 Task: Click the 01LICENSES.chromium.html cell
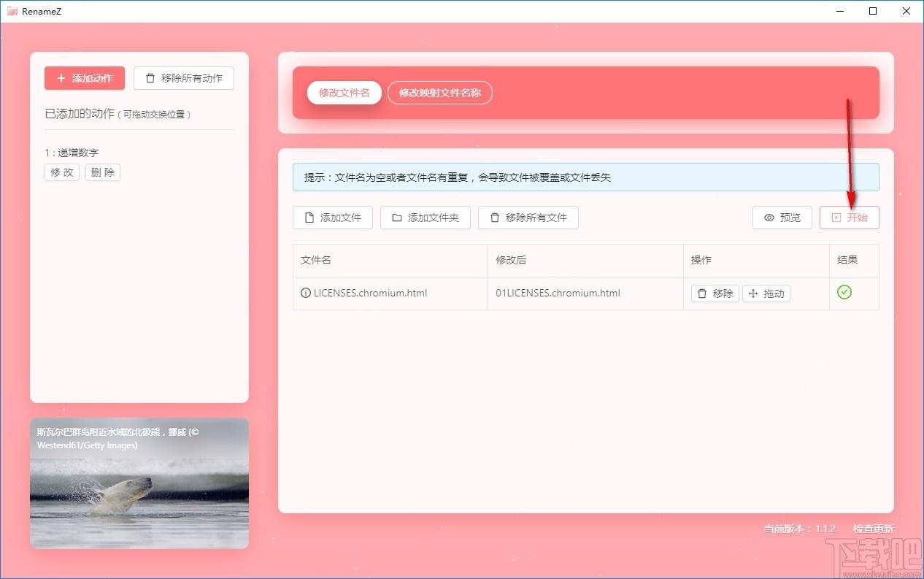[585, 294]
